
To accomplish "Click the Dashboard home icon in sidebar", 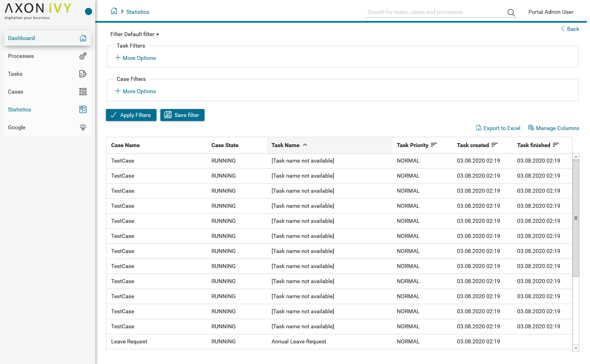I will pos(83,38).
